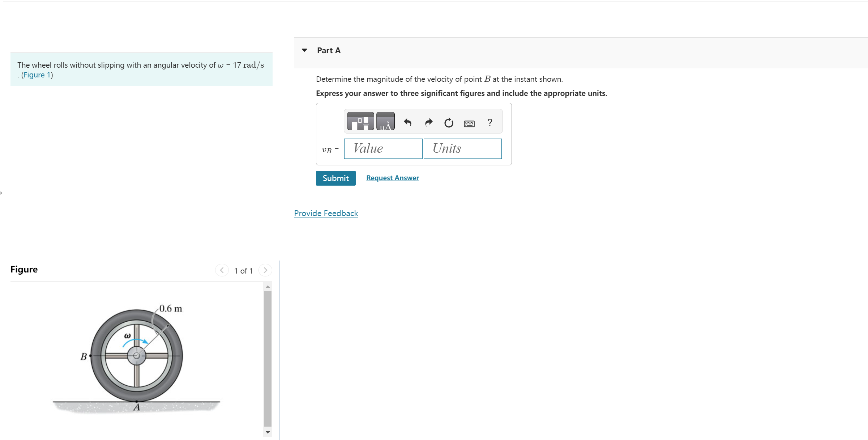This screenshot has height=440, width=868.
Task: Click the figure panel scrollbar thumb
Action: (x=268, y=358)
